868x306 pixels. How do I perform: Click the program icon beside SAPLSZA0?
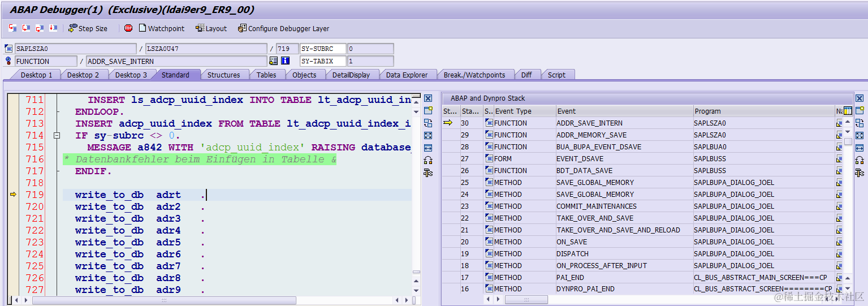click(8, 49)
